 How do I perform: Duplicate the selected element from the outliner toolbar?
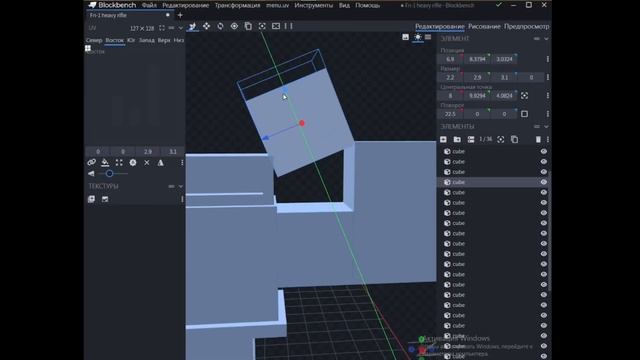click(x=515, y=140)
